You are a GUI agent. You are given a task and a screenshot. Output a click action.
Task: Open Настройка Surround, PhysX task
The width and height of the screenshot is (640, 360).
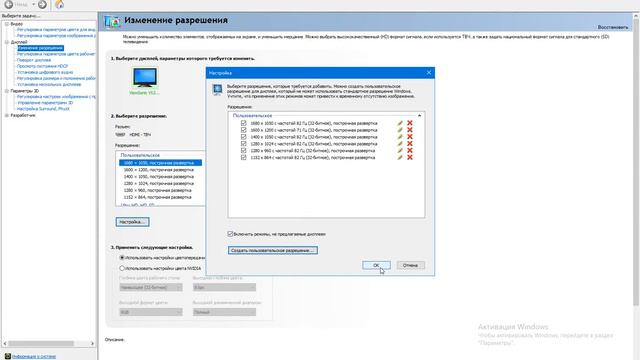(x=43, y=109)
